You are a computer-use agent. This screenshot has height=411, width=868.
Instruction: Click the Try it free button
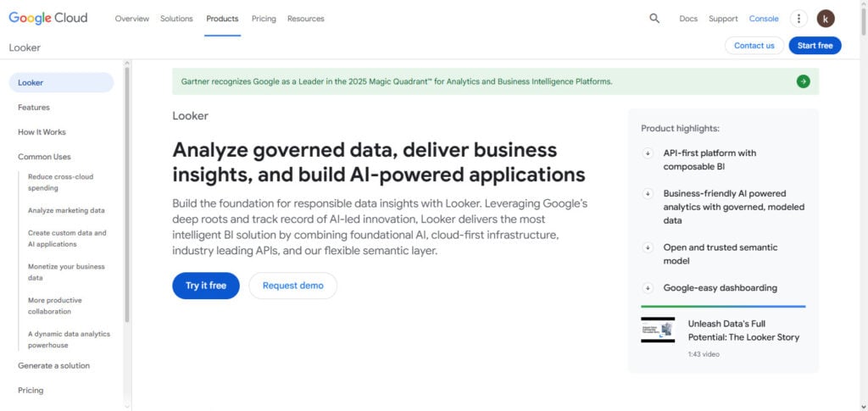(206, 286)
